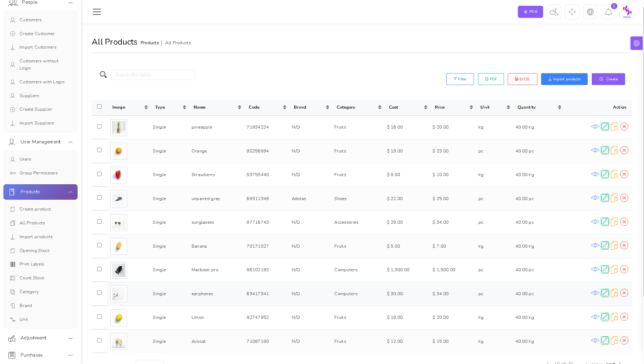Open the settings gear on right edge
Image resolution: width=644 pixels, height=364 pixels.
636,43
